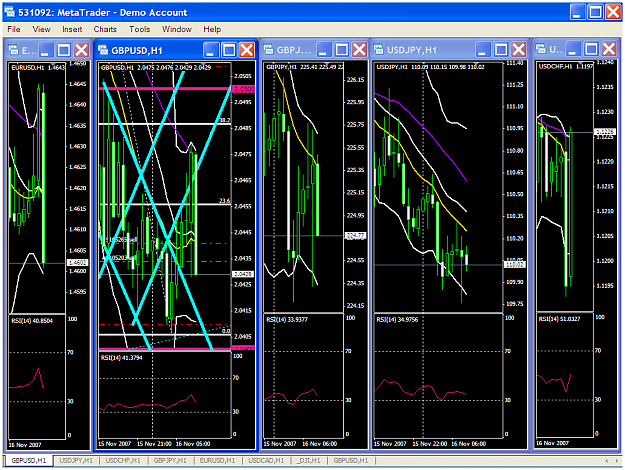This screenshot has width=625, height=470.
Task: Click the RSI(14) 33.9377 label in GBPJPY chart
Action: (x=287, y=319)
